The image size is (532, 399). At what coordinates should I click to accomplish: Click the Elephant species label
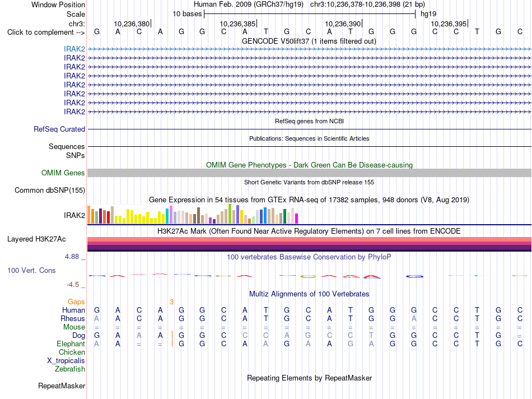(x=71, y=344)
